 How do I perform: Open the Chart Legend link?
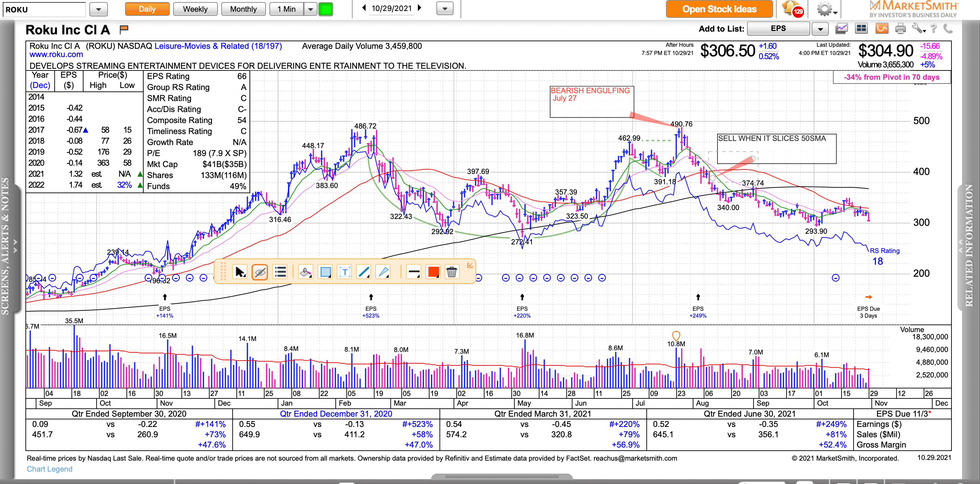(x=49, y=469)
